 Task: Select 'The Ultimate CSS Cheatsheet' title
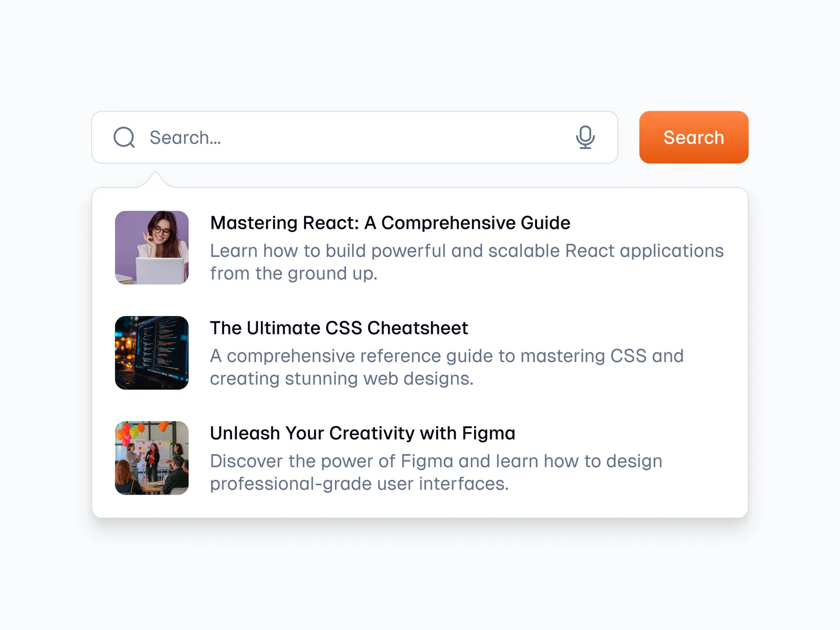339,328
